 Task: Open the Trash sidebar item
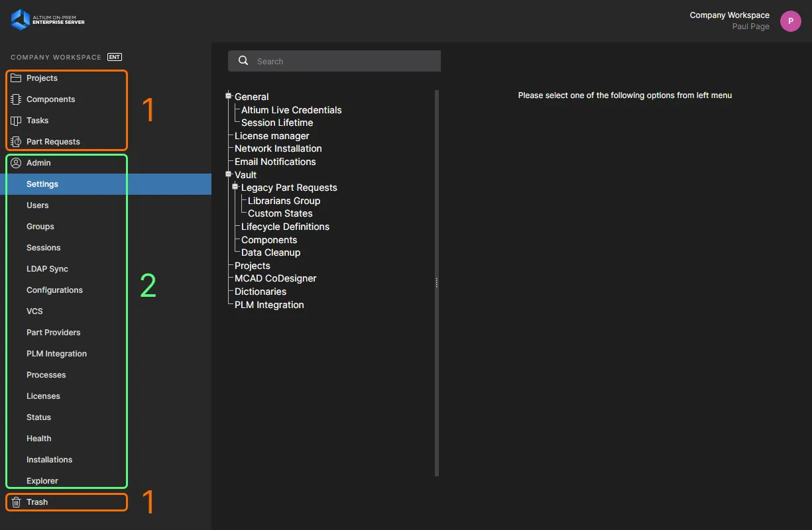coord(106,502)
